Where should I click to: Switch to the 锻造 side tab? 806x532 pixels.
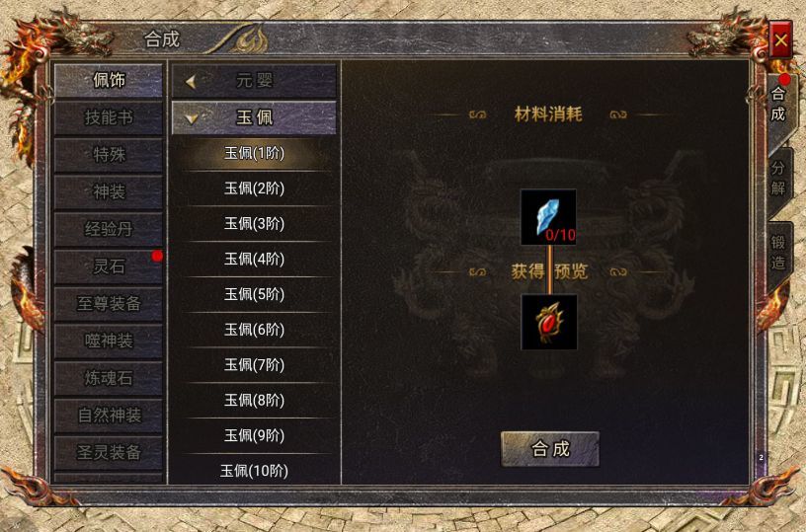point(778,252)
